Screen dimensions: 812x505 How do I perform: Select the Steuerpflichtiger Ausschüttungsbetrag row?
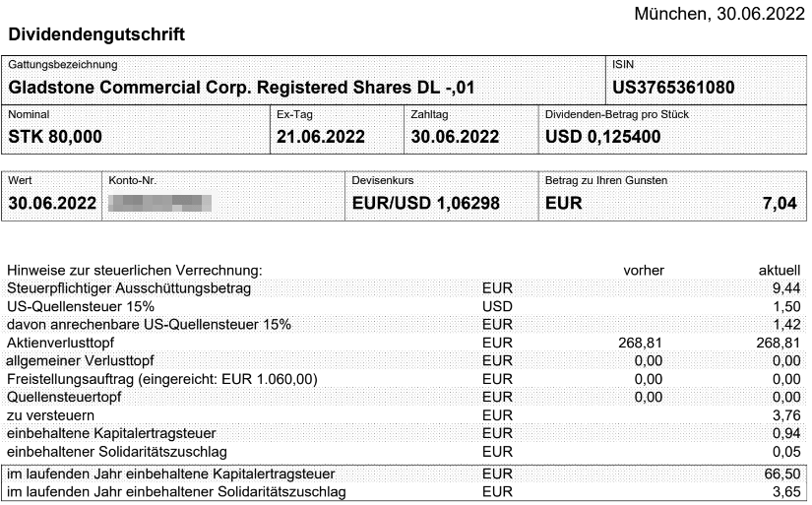coord(404,288)
